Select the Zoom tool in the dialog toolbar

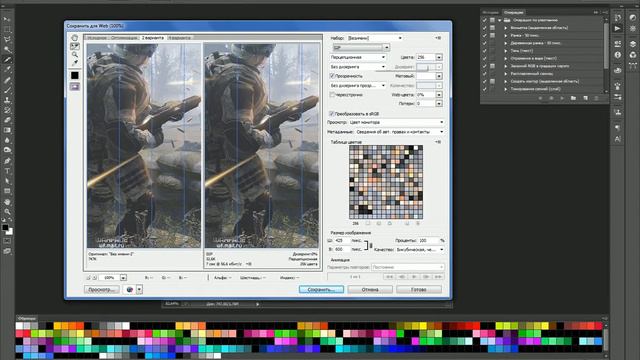tap(75, 55)
